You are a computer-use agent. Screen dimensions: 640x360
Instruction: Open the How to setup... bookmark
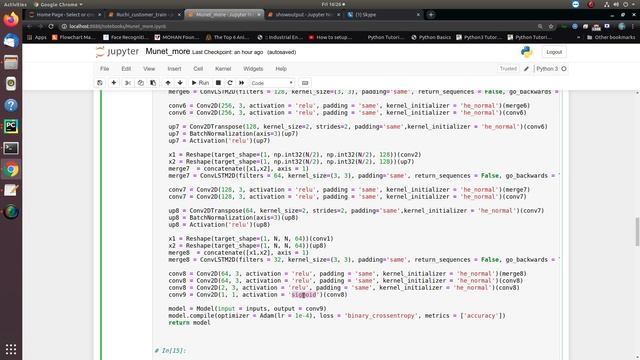[x=331, y=37]
